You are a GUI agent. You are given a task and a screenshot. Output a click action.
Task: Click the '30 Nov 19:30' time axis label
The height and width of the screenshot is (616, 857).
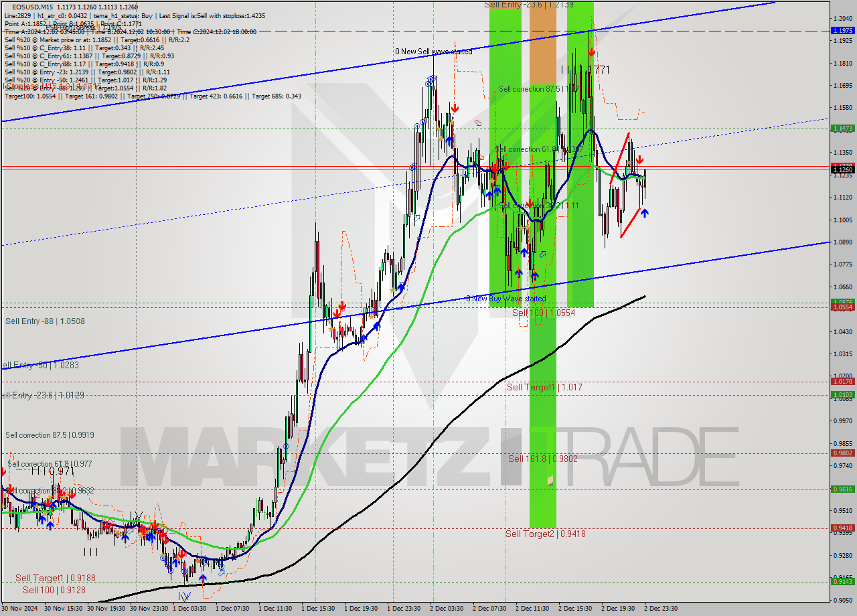click(106, 609)
